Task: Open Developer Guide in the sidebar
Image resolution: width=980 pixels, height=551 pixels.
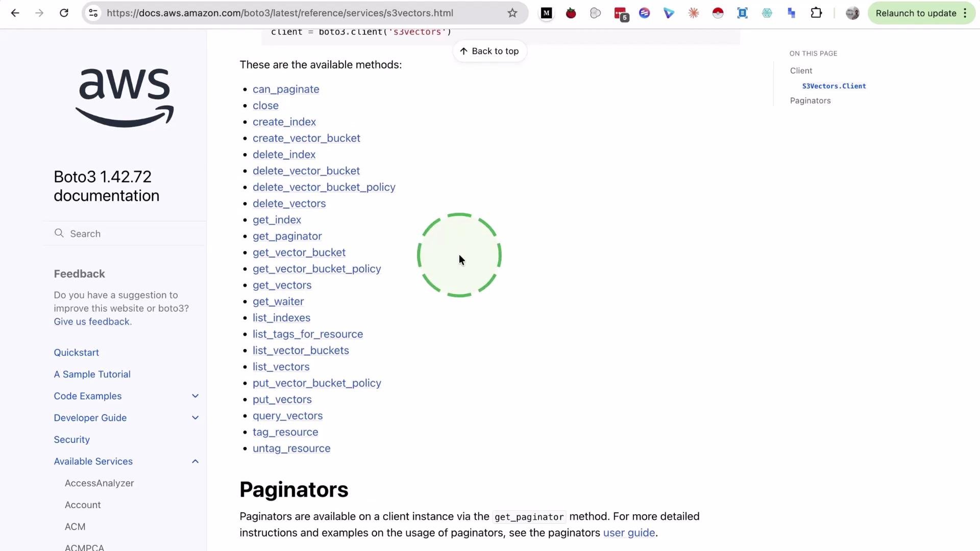Action: (90, 418)
